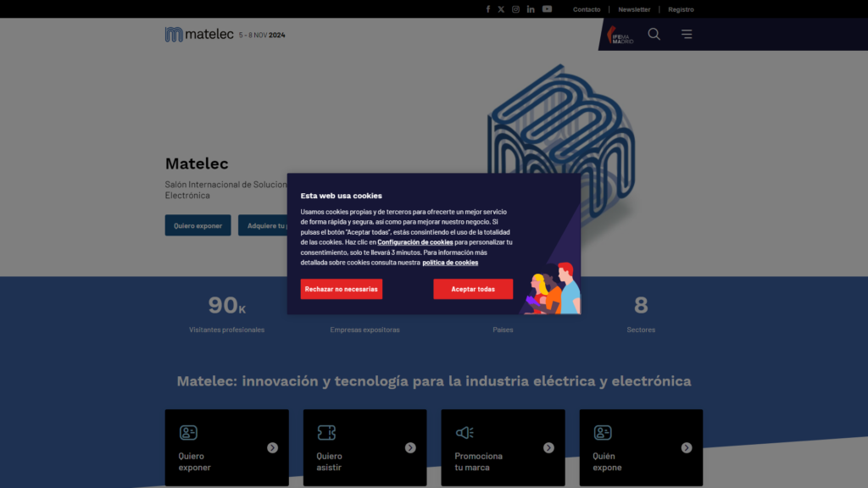Click the IFEMA Madrid logo

coord(620,35)
